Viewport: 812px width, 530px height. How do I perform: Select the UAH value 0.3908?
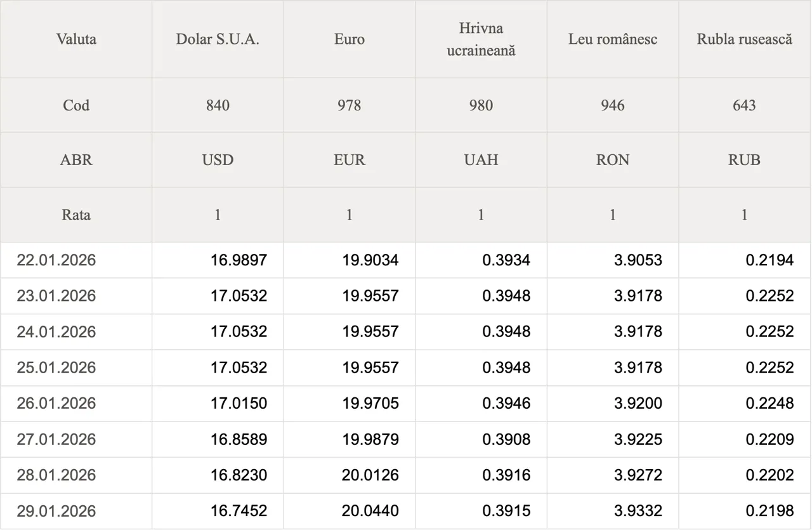click(506, 439)
